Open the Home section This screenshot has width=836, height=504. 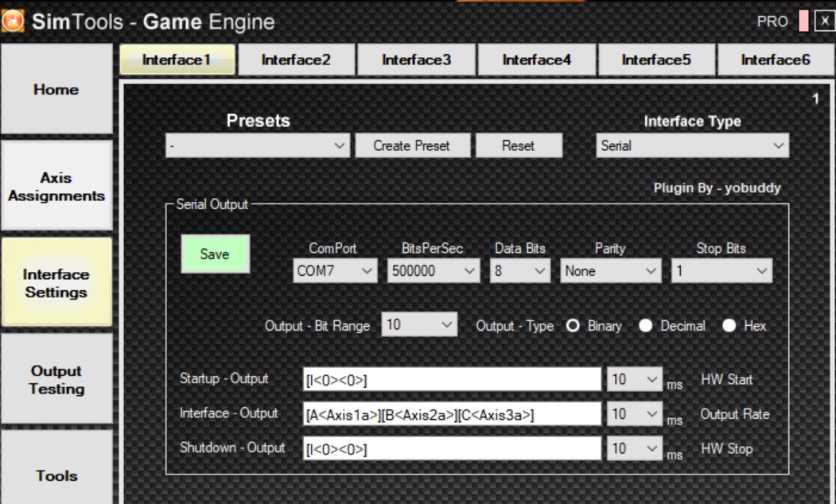[x=56, y=89]
